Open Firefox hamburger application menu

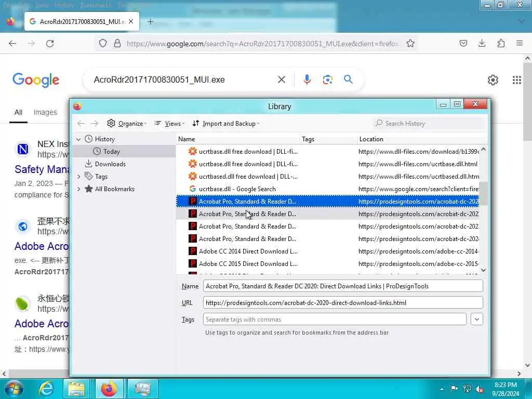[520, 44]
